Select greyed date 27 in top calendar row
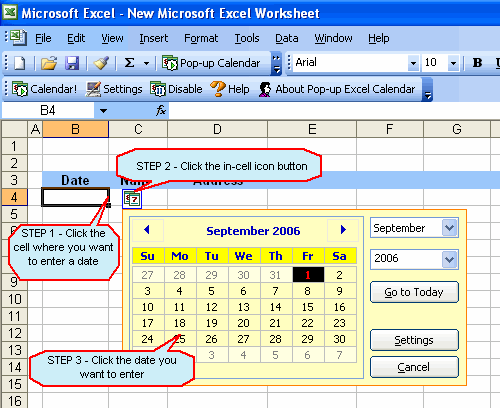This screenshot has height=408, width=500. (x=147, y=275)
